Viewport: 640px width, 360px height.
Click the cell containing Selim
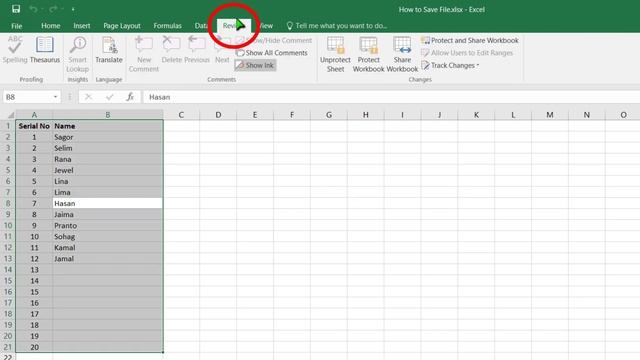[x=108, y=148]
